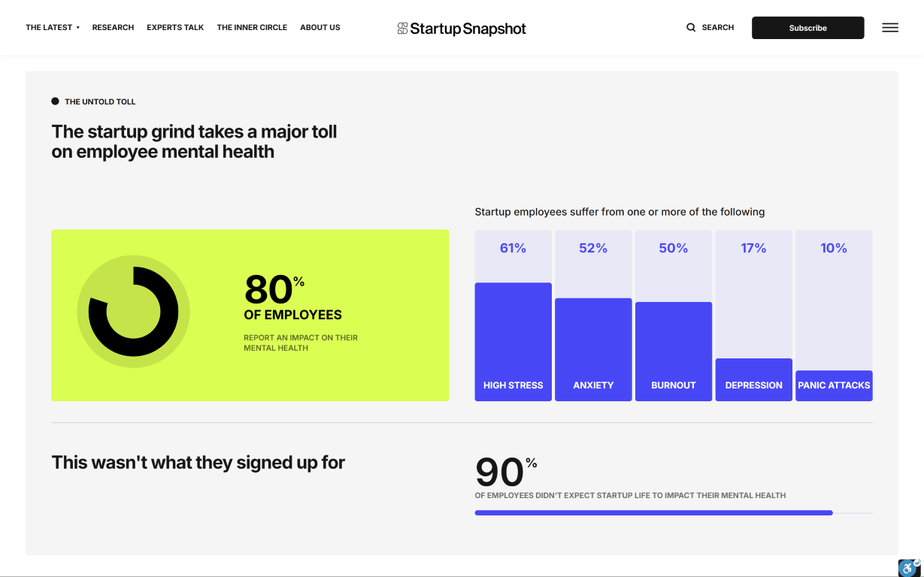Screen dimensions: 924x577
Task: Select the RESEARCH nav item
Action: click(113, 27)
